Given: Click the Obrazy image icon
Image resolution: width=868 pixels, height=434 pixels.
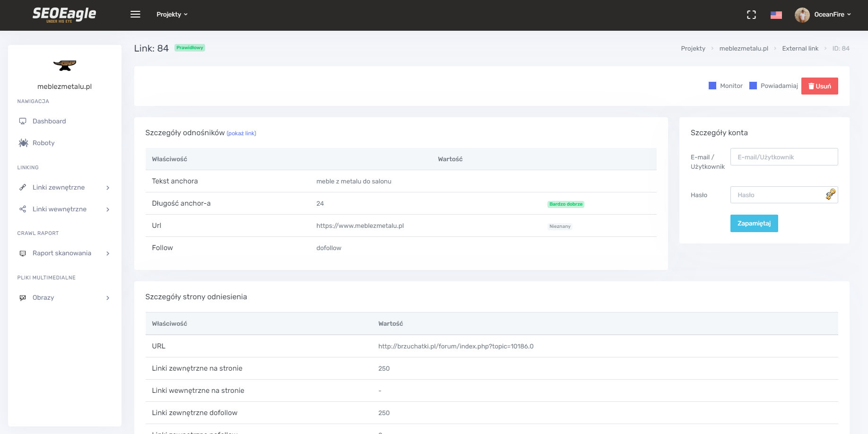Looking at the screenshot, I should 23,298.
